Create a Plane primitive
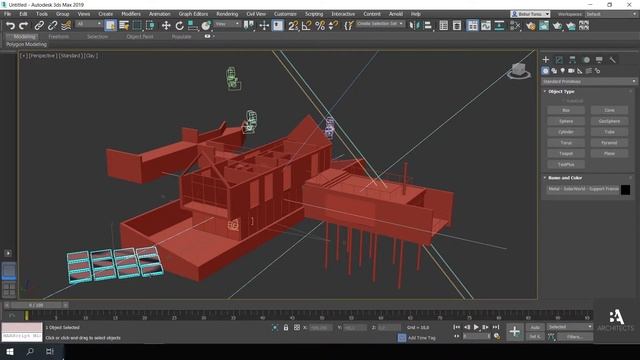 pyautogui.click(x=609, y=153)
